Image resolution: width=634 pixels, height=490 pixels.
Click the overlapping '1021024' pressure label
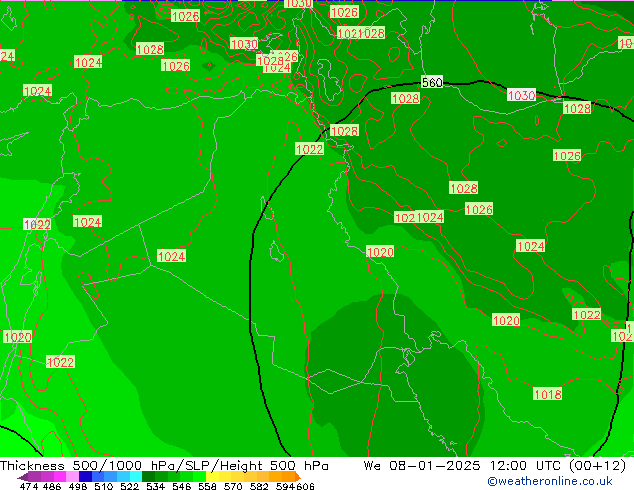click(419, 218)
